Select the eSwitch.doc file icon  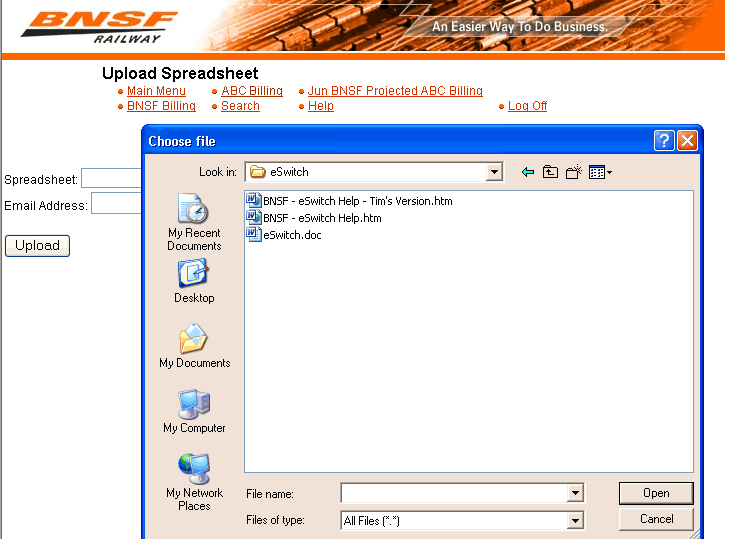click(254, 234)
